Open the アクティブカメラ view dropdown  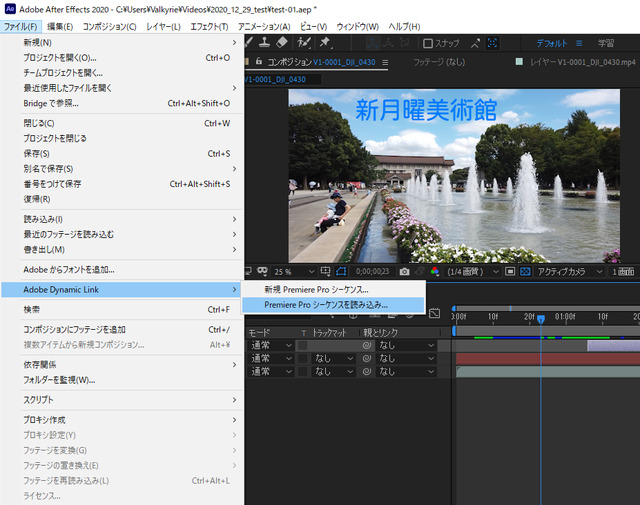point(569,271)
